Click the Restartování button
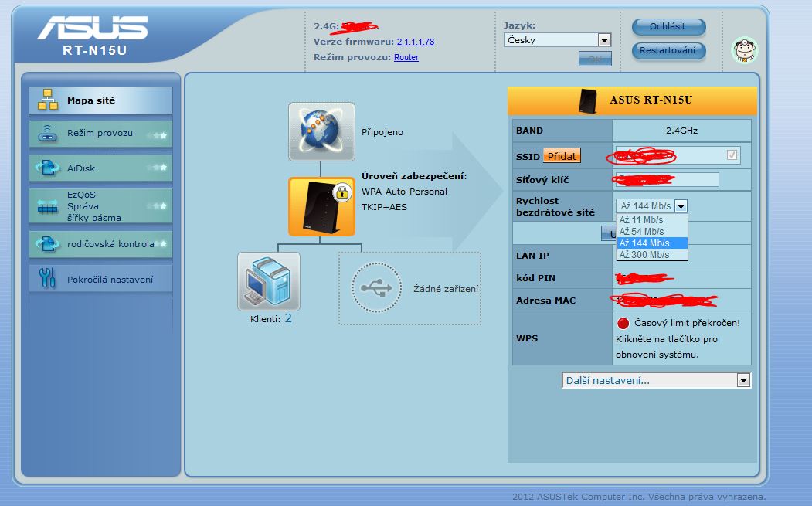This screenshot has height=506, width=812. (668, 51)
